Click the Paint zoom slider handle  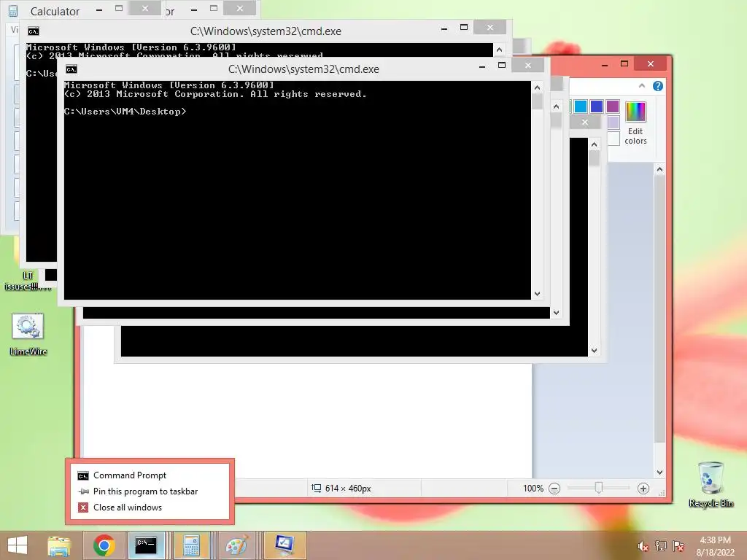(x=599, y=488)
